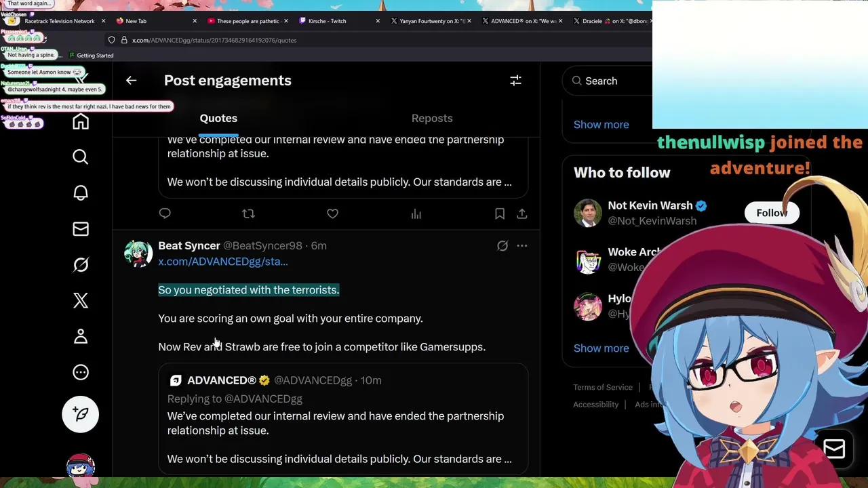Viewport: 868px width, 488px height.
Task: Close the New Tab browser tab
Action: pyautogui.click(x=195, y=21)
